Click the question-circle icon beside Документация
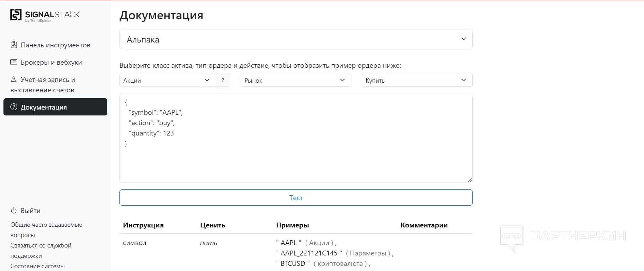This screenshot has width=644, height=271. (x=14, y=107)
